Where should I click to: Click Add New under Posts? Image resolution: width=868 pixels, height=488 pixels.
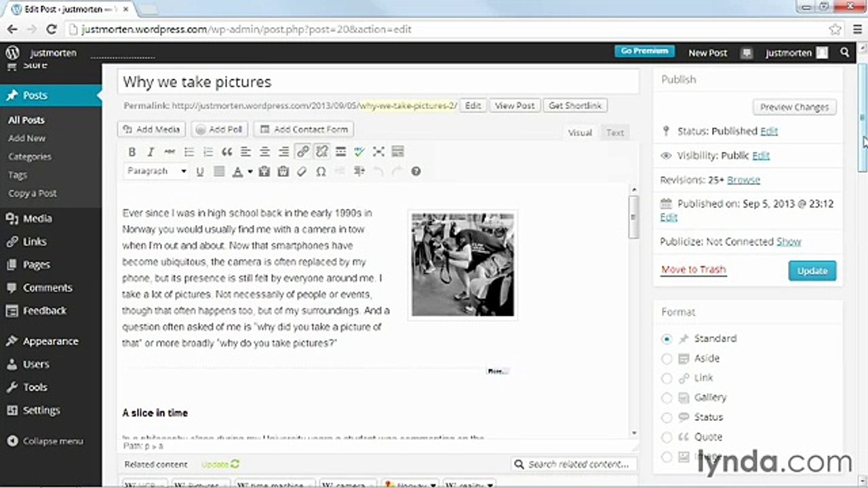[x=27, y=138]
